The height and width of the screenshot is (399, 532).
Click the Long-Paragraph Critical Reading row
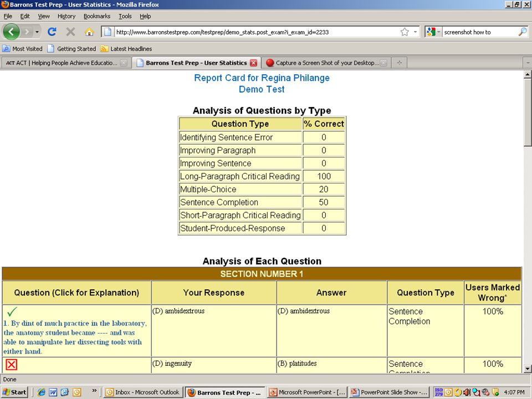point(262,176)
